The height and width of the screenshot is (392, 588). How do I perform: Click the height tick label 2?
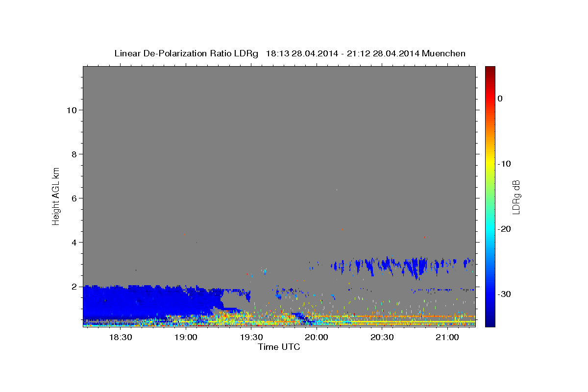pos(75,287)
